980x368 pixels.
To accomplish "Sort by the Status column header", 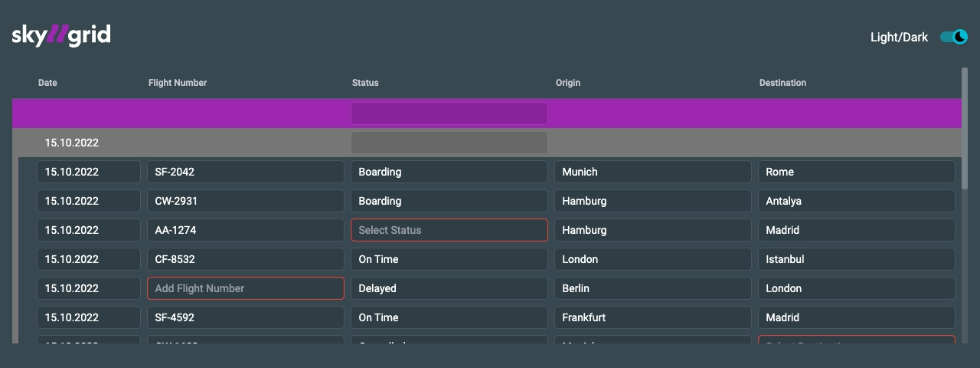I will pyautogui.click(x=365, y=83).
